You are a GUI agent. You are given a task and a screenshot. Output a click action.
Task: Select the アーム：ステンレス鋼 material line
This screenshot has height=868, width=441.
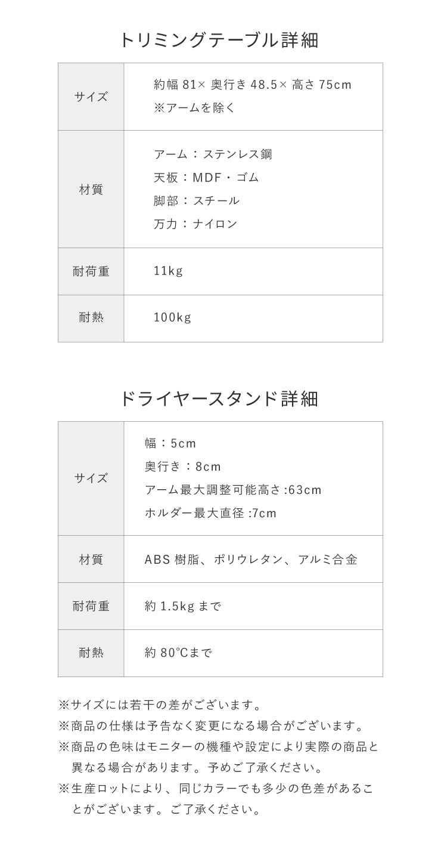(213, 155)
